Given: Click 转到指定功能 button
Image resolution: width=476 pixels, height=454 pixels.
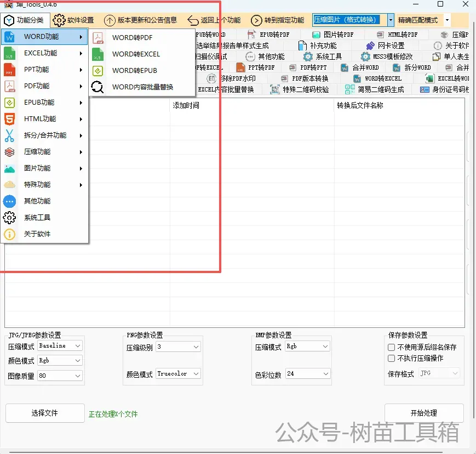Looking at the screenshot, I should [278, 20].
